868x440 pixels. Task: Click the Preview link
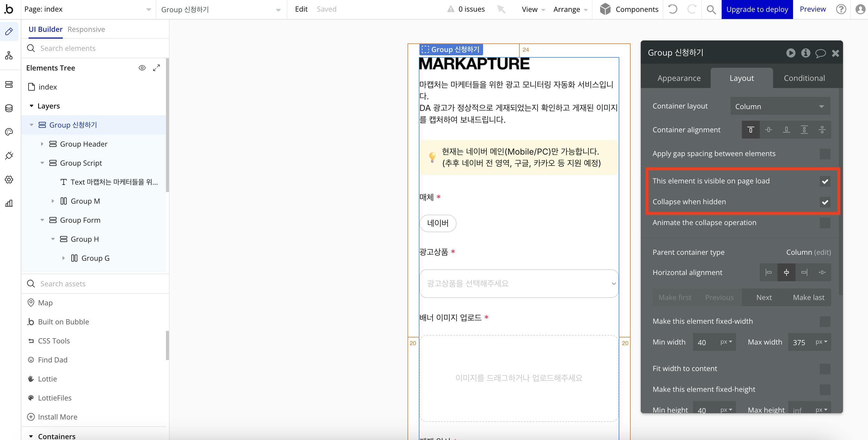pos(812,9)
